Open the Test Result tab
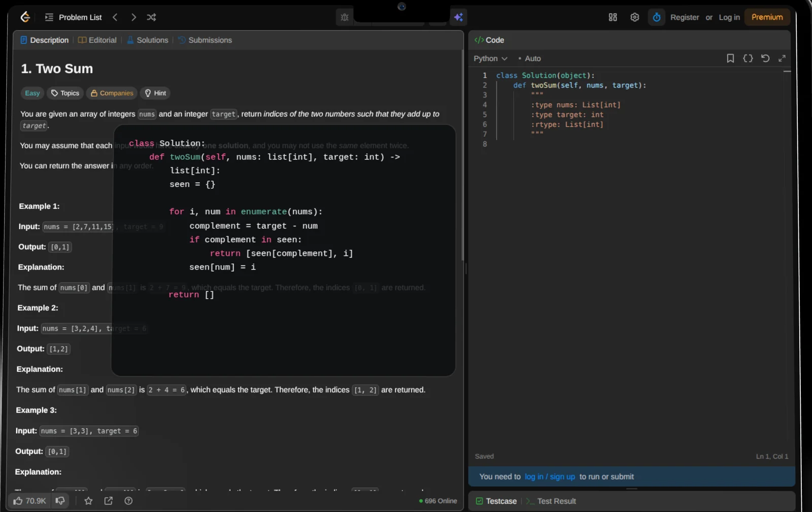Viewport: 812px width, 512px height. (x=551, y=501)
